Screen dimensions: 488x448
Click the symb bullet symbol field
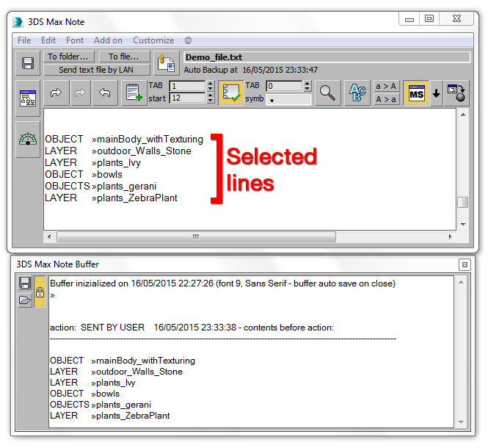coord(288,100)
